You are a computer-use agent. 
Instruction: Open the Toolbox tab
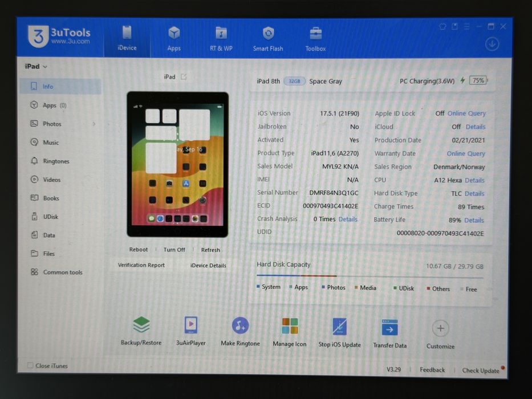coord(315,39)
